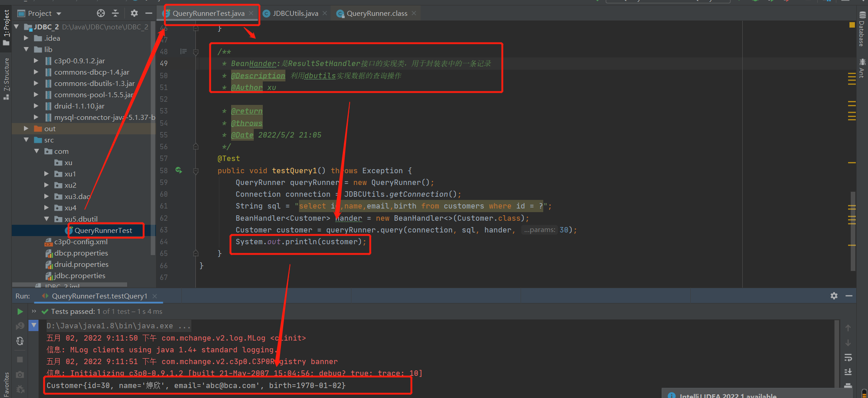Viewport: 868px width, 398px height.
Task: Toggle the 1: Project tool window button
Action: [6, 27]
